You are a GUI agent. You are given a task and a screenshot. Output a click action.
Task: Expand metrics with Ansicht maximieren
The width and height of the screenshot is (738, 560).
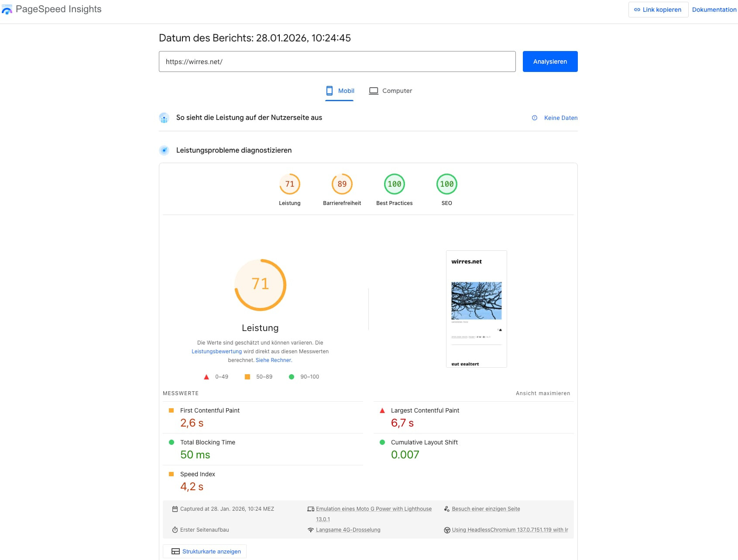point(542,393)
